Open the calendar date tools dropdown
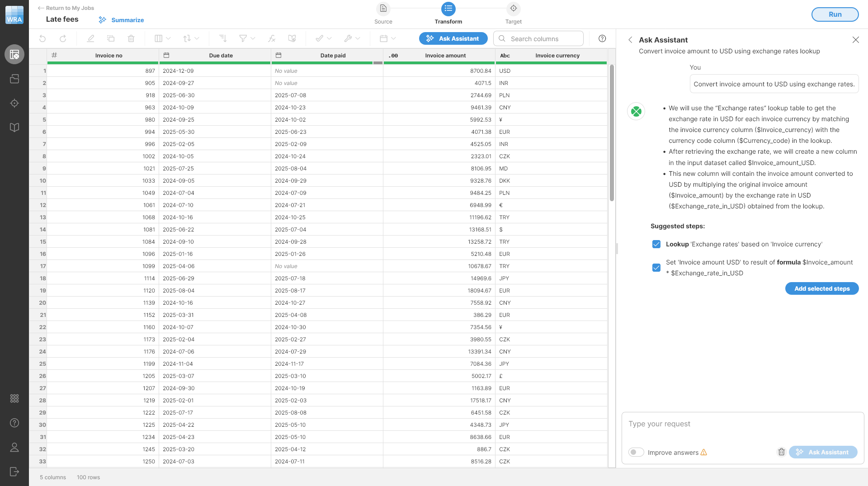The width and height of the screenshot is (868, 486). click(387, 39)
